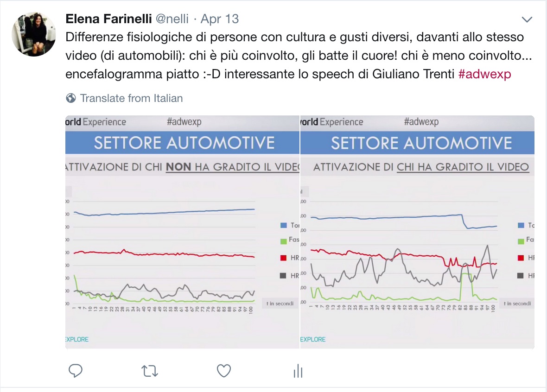The image size is (547, 392).
Task: Click the globe icon beside Translate
Action: pyautogui.click(x=71, y=98)
